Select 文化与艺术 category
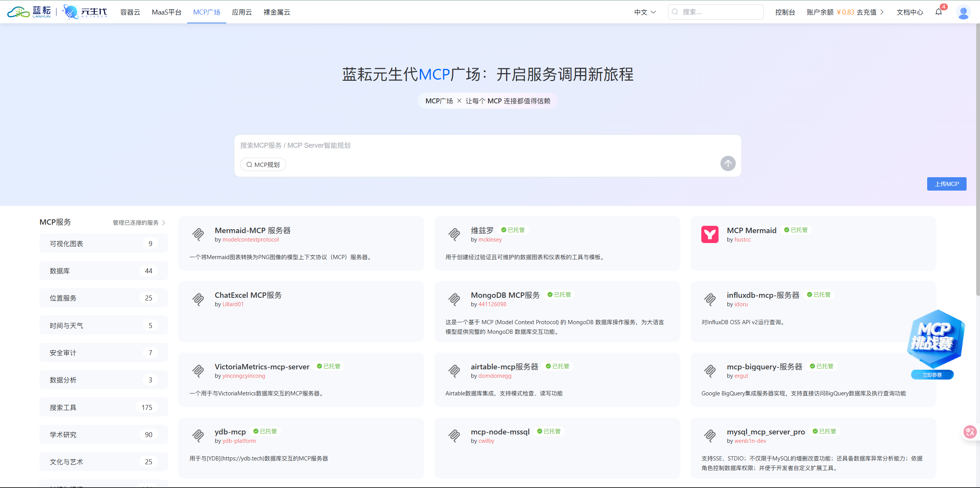The width and height of the screenshot is (980, 488). [103, 462]
